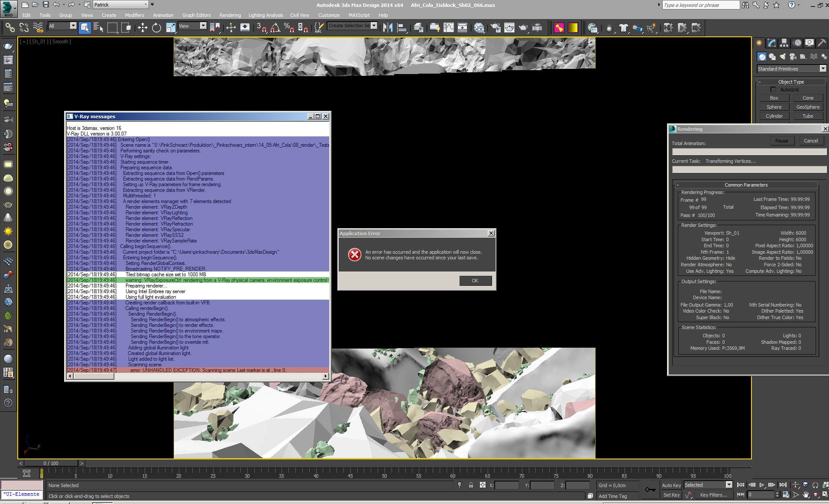Click the Pan View hand icon
Image resolution: width=829 pixels, height=504 pixels.
point(805,494)
